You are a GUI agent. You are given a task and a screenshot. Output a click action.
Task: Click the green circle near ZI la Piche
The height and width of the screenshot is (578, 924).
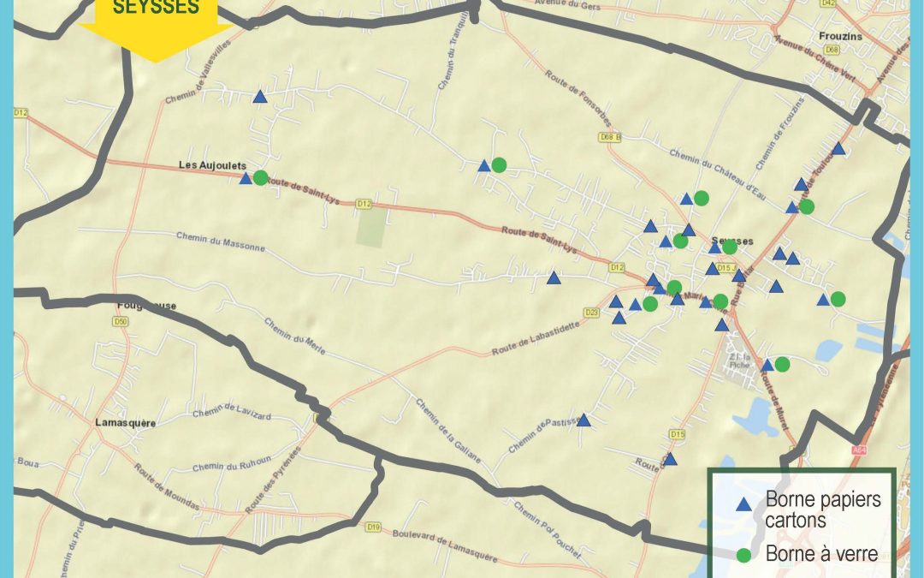pyautogui.click(x=782, y=364)
